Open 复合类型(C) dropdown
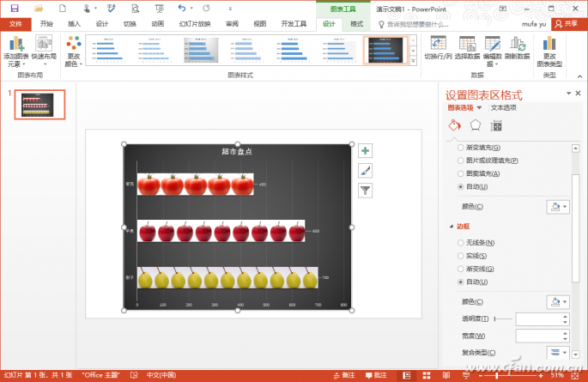588x382 pixels. 558,353
